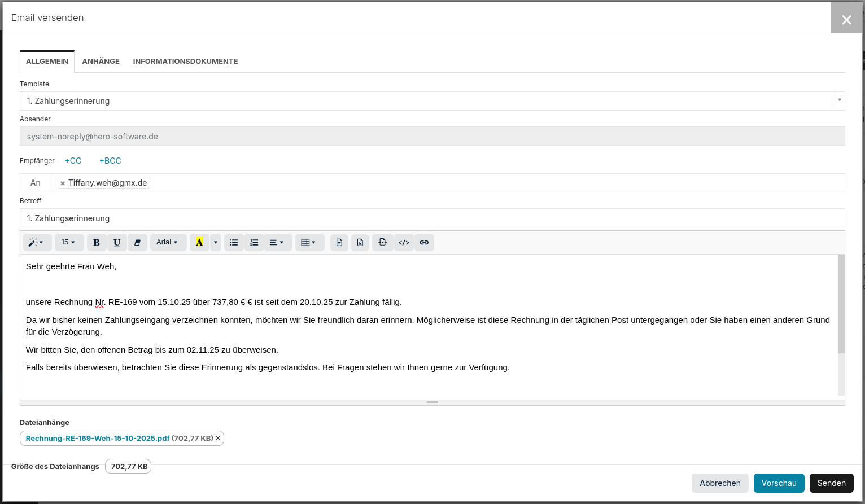The image size is (865, 504).
Task: Toggle bold formatting in editor toolbar
Action: pyautogui.click(x=97, y=243)
